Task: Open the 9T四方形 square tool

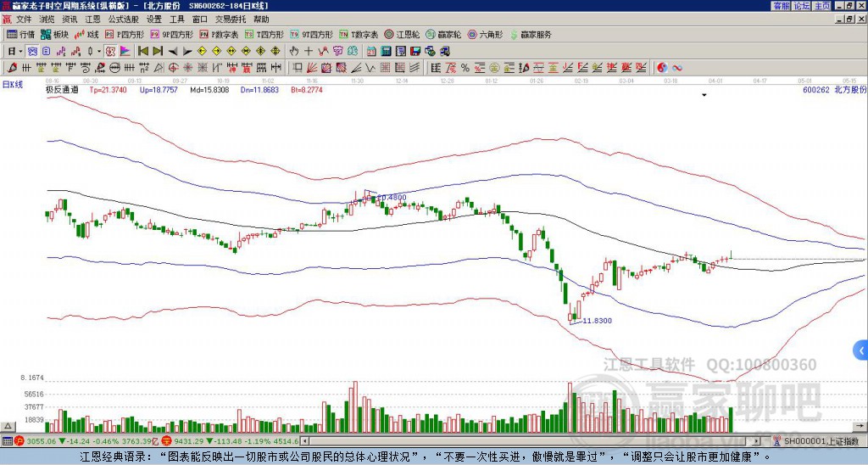Action: pyautogui.click(x=312, y=34)
